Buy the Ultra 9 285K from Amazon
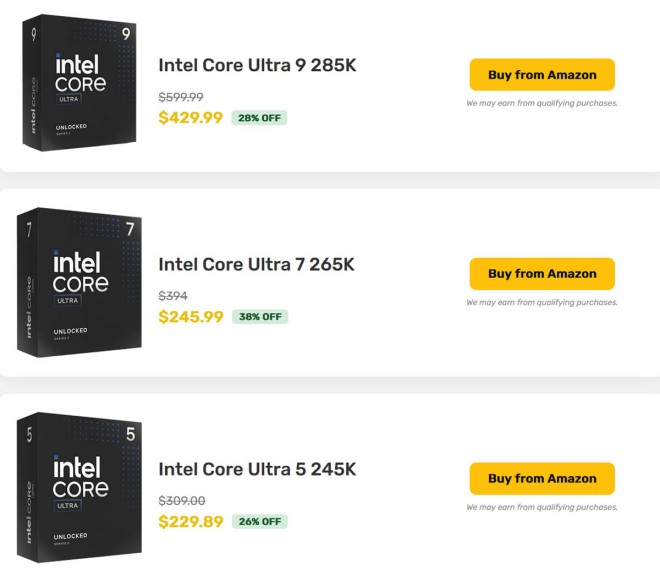 (x=542, y=75)
